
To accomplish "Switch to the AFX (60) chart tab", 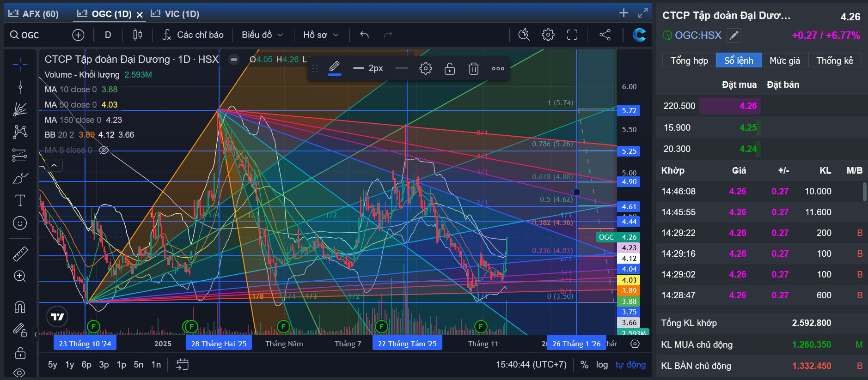I will pyautogui.click(x=34, y=14).
